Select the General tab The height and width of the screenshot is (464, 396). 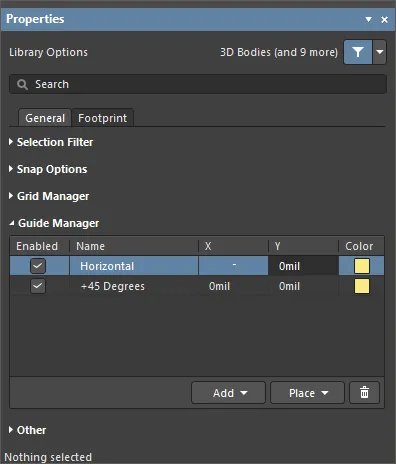(45, 118)
